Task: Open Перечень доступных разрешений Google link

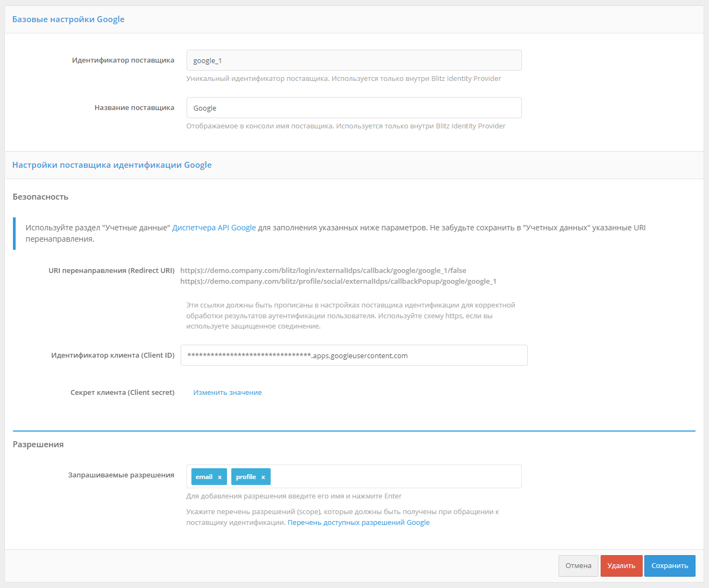Action: [x=359, y=523]
